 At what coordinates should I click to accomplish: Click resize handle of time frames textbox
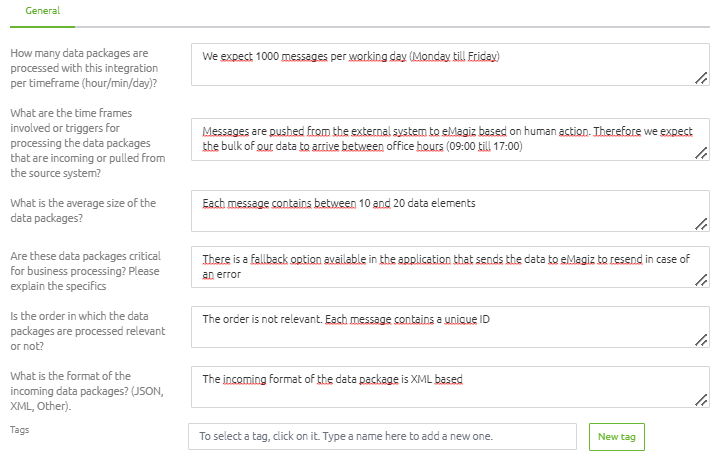[x=701, y=153]
